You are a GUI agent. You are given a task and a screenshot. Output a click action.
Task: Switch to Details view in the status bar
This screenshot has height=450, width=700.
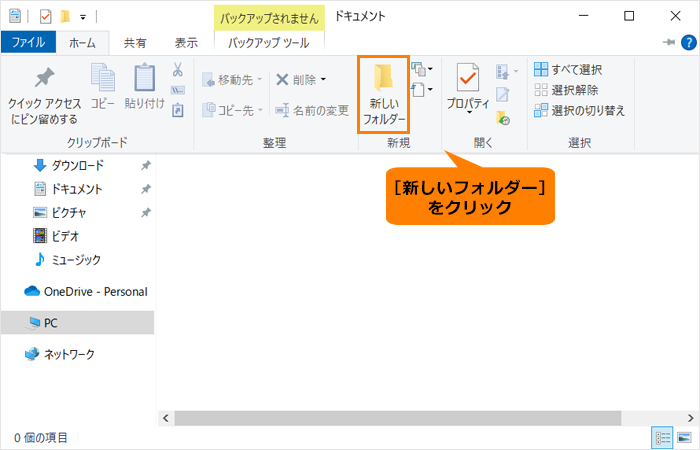[662, 438]
